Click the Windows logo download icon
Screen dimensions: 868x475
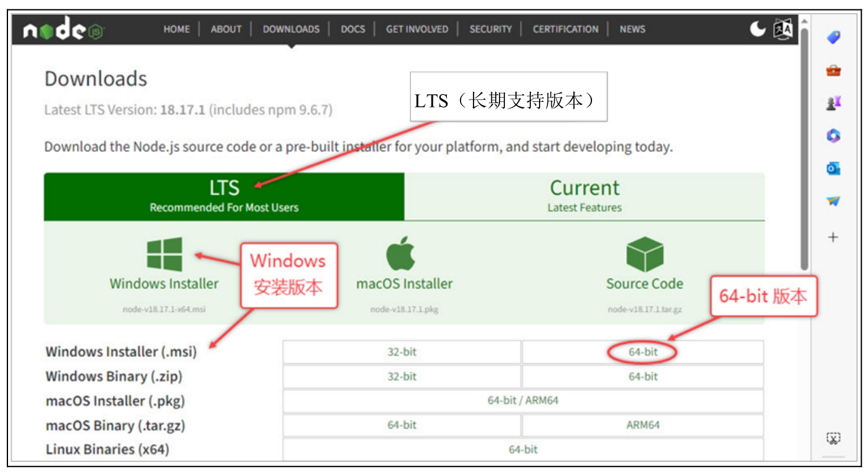click(x=164, y=254)
